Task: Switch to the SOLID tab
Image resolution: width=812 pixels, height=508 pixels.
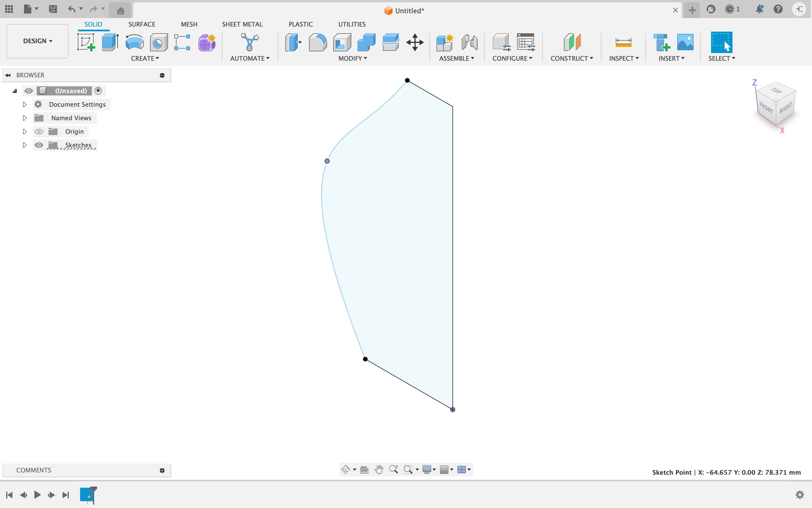Action: pos(93,24)
